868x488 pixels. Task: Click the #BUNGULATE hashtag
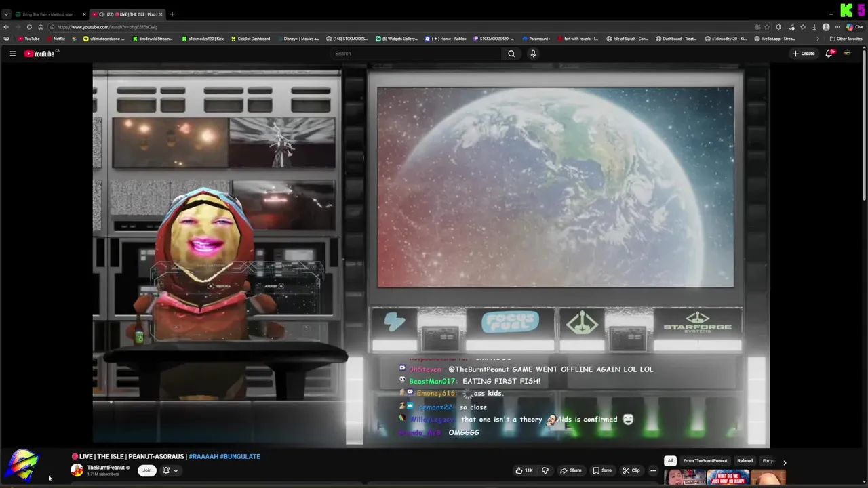pyautogui.click(x=240, y=457)
